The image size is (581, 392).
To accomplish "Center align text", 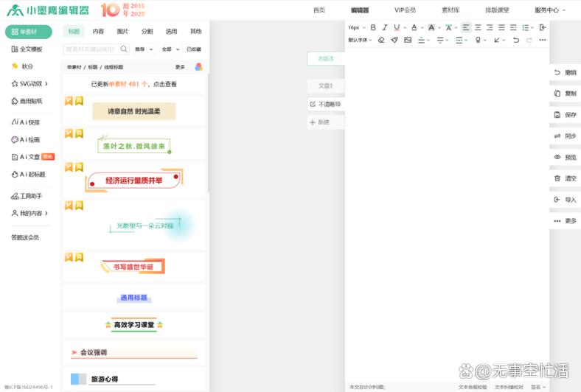I will pos(478,27).
